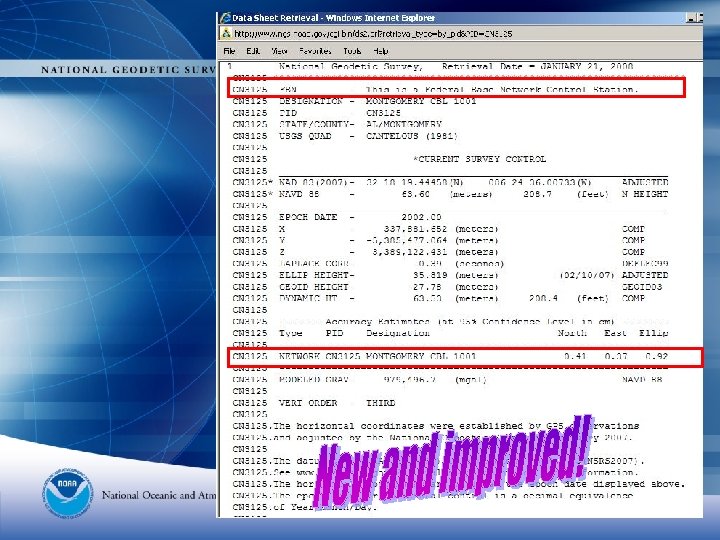
Task: Open the Edit menu
Action: pyautogui.click(x=253, y=51)
